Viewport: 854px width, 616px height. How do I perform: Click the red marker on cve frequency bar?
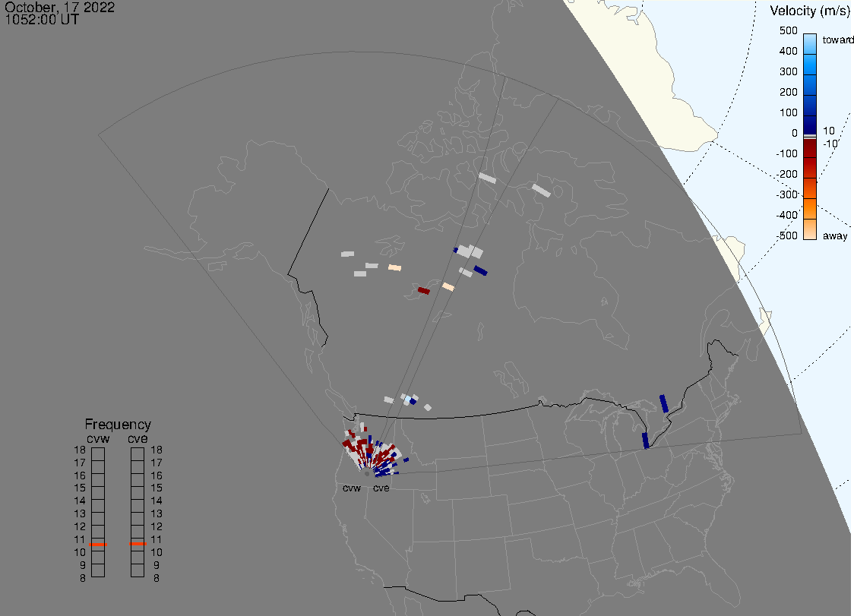click(138, 544)
